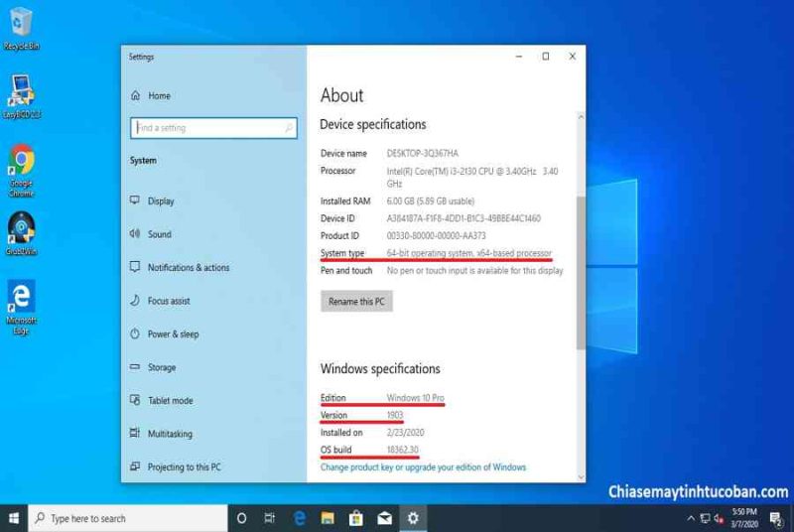Open Sound settings

pos(151,234)
